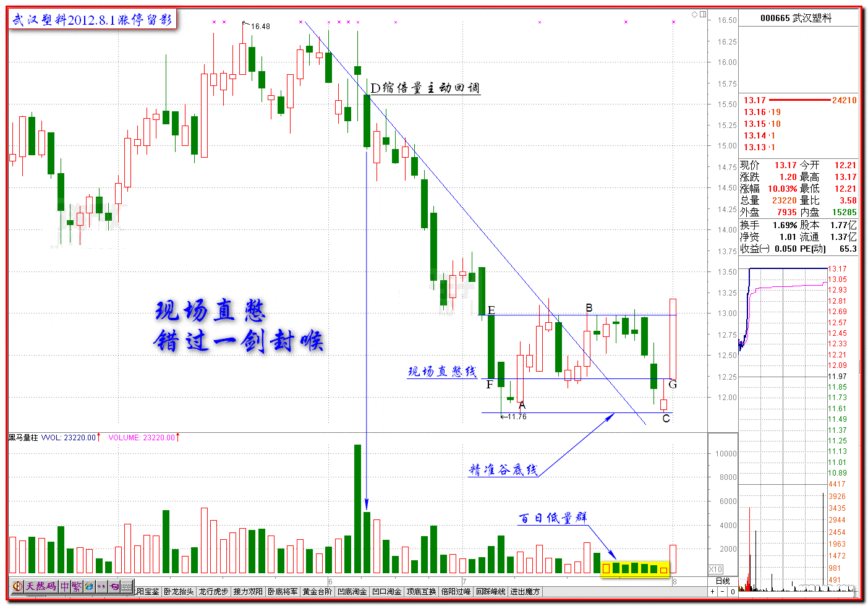Image resolution: width=868 pixels, height=606 pixels.
Task: Click the 24210 buy-one order volume
Action: [x=845, y=100]
